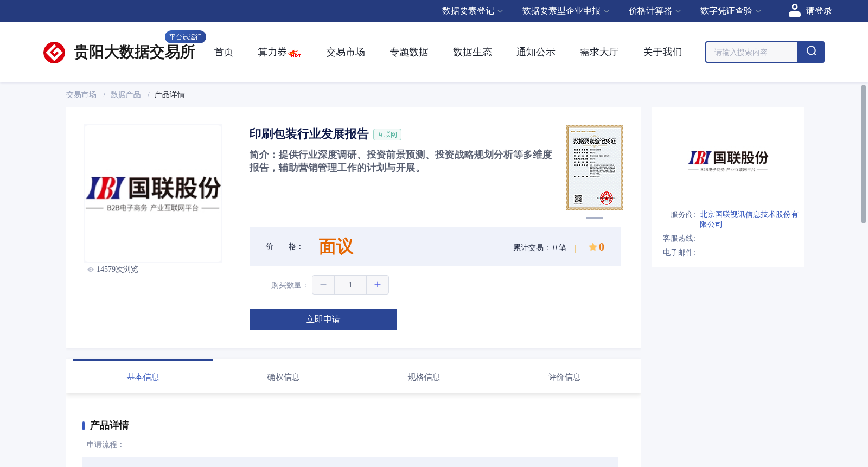Click the 客服热线 label
Image resolution: width=868 pixels, height=467 pixels.
point(679,239)
